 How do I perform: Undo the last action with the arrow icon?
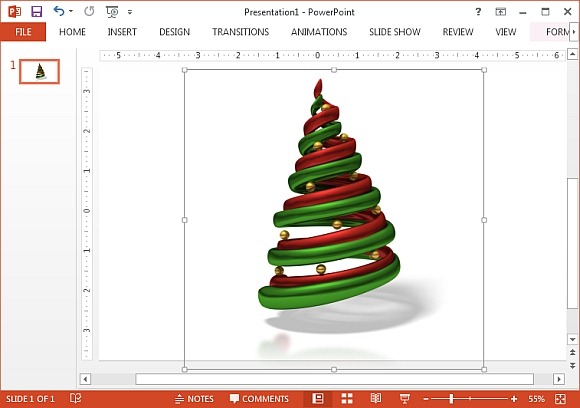pyautogui.click(x=59, y=11)
